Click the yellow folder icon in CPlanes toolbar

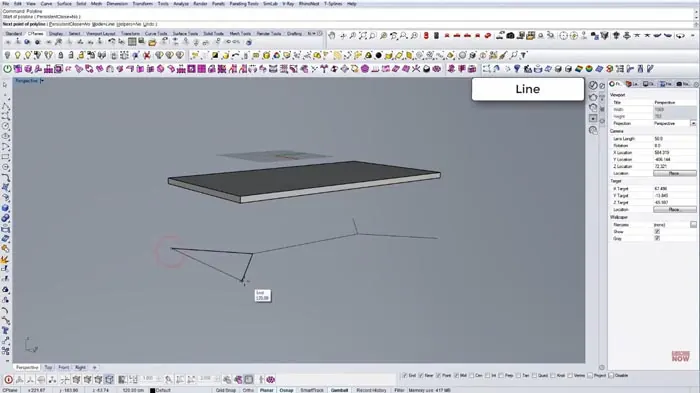[152, 42]
